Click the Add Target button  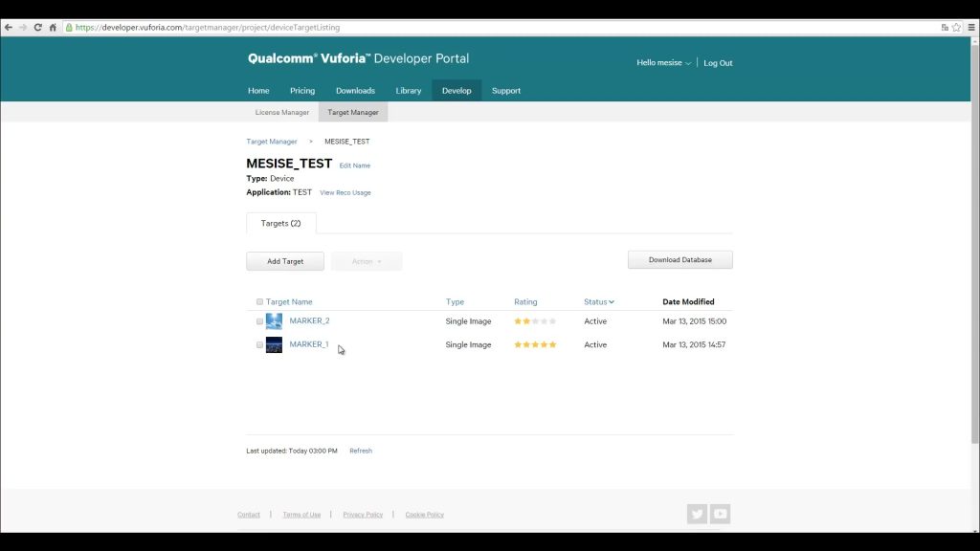coord(285,261)
